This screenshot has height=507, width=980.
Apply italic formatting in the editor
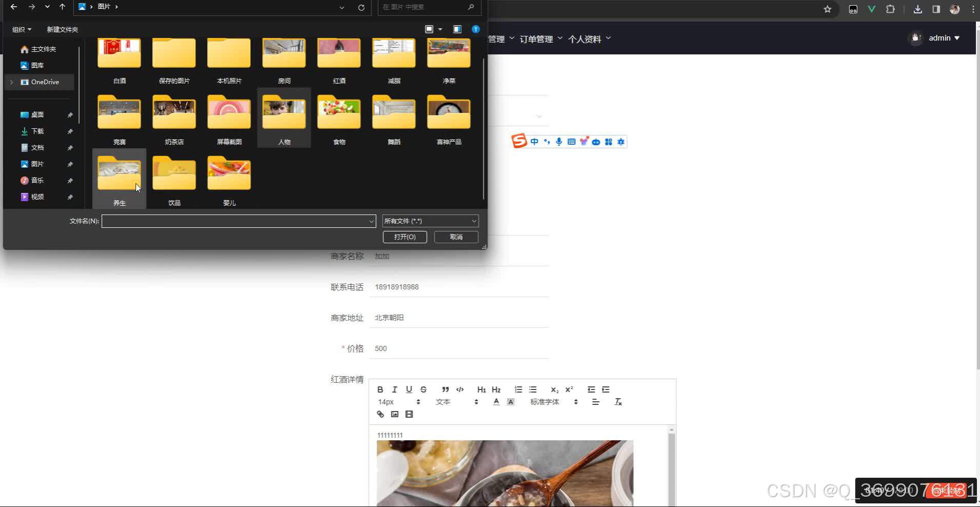coord(395,389)
